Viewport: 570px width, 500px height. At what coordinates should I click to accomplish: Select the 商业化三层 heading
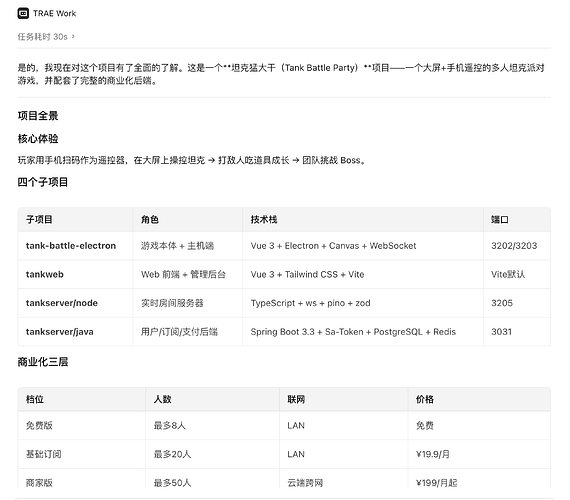point(43,362)
